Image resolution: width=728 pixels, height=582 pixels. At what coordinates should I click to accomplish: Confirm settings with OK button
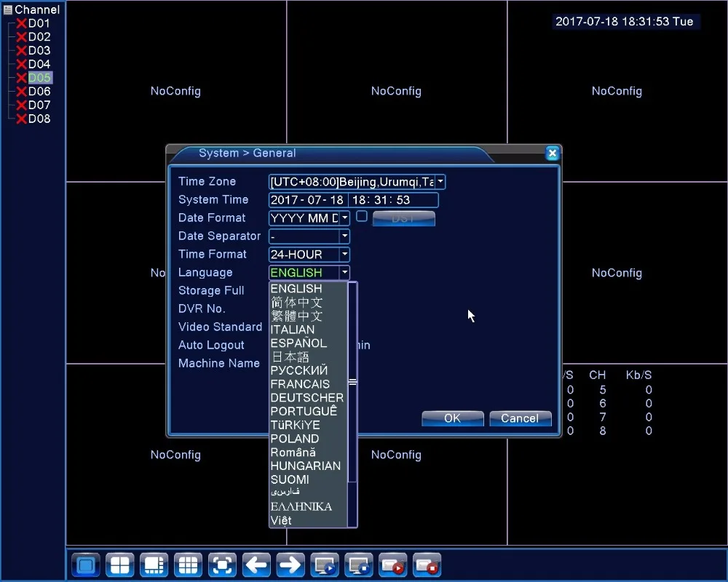click(x=453, y=418)
